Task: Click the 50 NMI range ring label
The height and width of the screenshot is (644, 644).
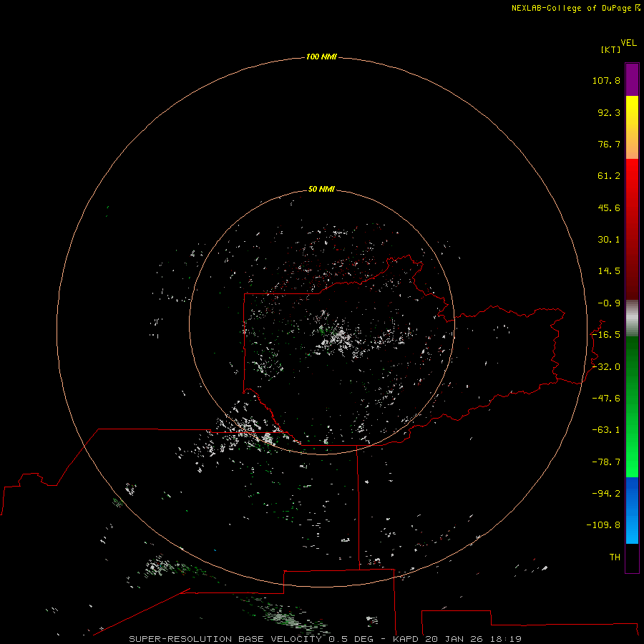Action: tap(321, 189)
